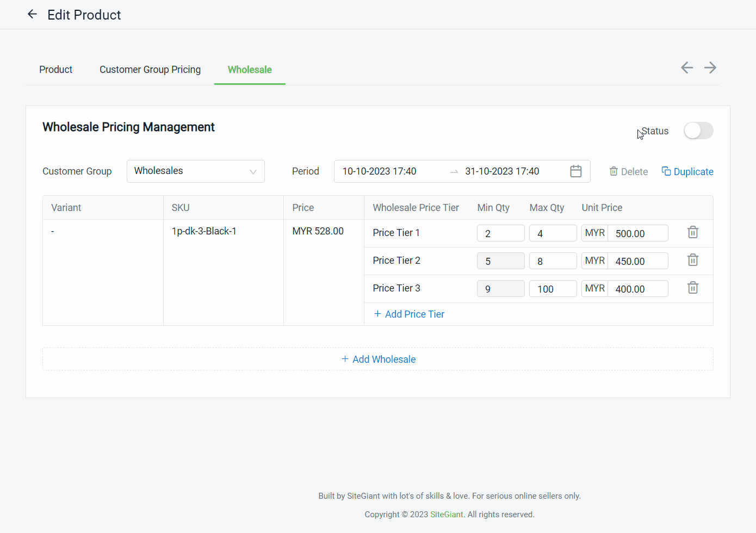Viewport: 756px width, 533px height.
Task: Delete Price Tier 1 with trash icon
Action: (x=693, y=233)
